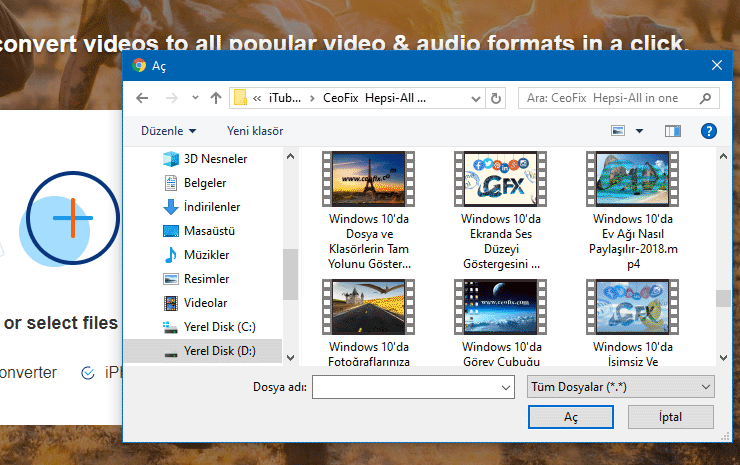
Task: Select the Eiffel Tower video thumbnail
Action: tap(369, 179)
